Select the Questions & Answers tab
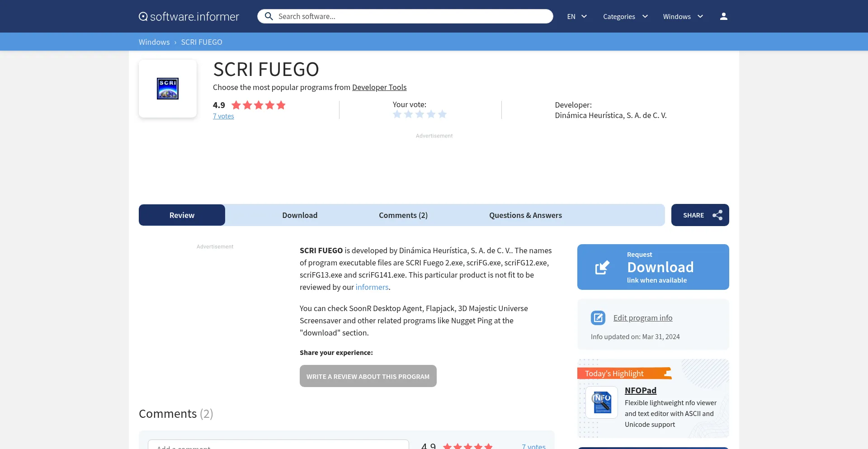 (525, 215)
